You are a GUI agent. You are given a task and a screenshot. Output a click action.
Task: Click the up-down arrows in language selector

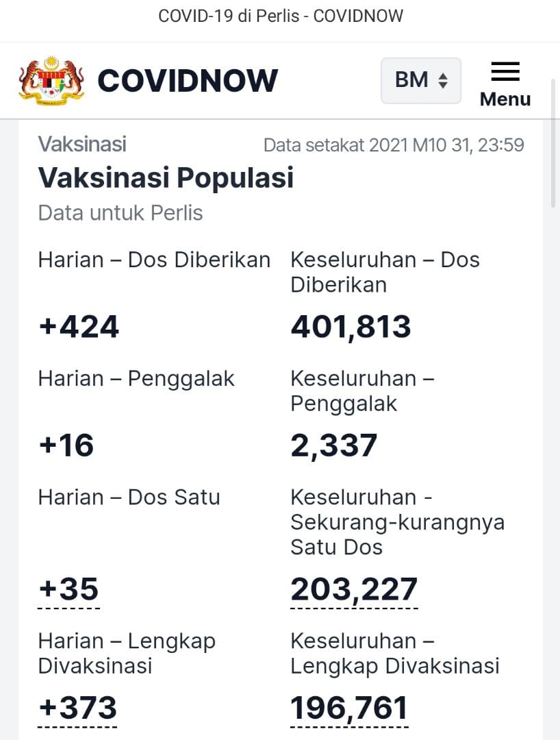(x=443, y=80)
